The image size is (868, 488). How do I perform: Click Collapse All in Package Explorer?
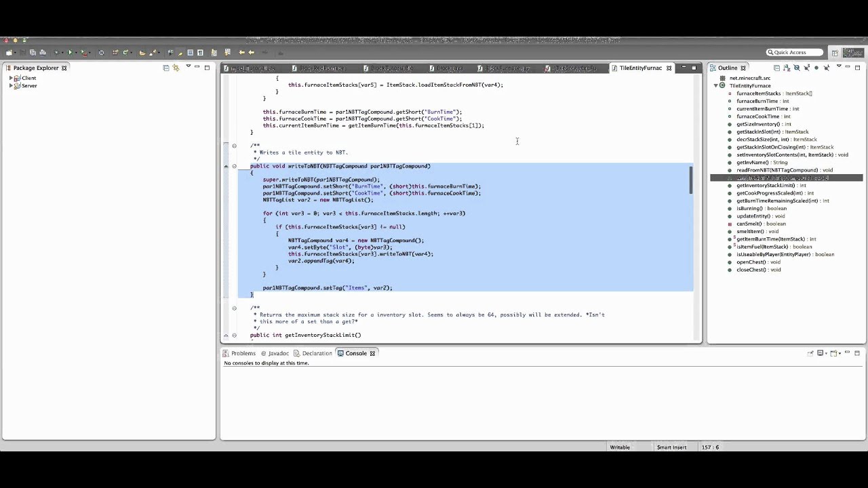(x=166, y=68)
